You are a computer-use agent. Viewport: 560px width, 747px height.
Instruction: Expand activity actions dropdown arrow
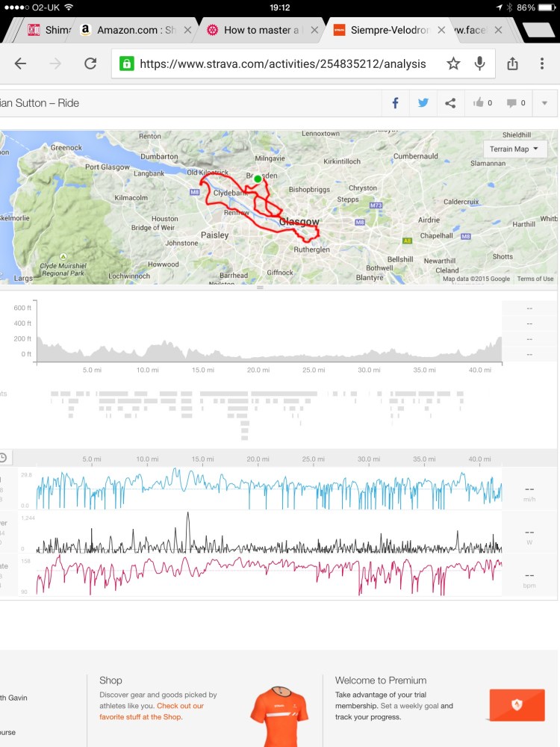(x=544, y=103)
